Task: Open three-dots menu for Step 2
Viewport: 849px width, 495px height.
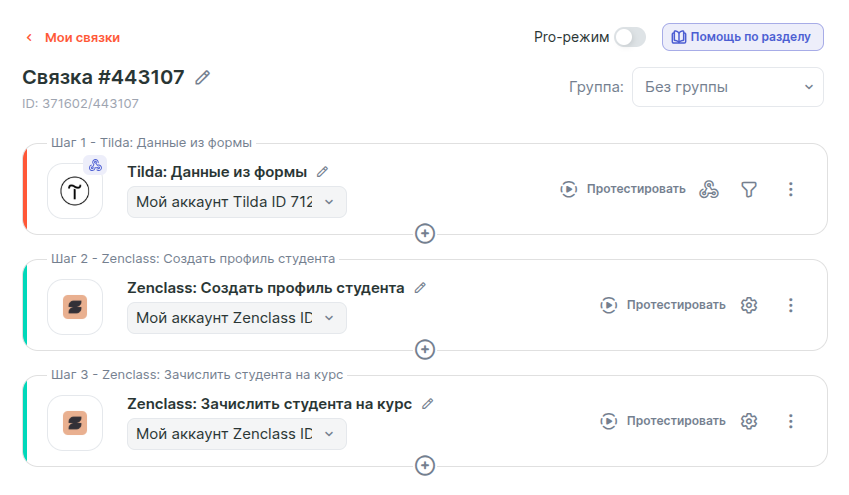Action: [791, 305]
